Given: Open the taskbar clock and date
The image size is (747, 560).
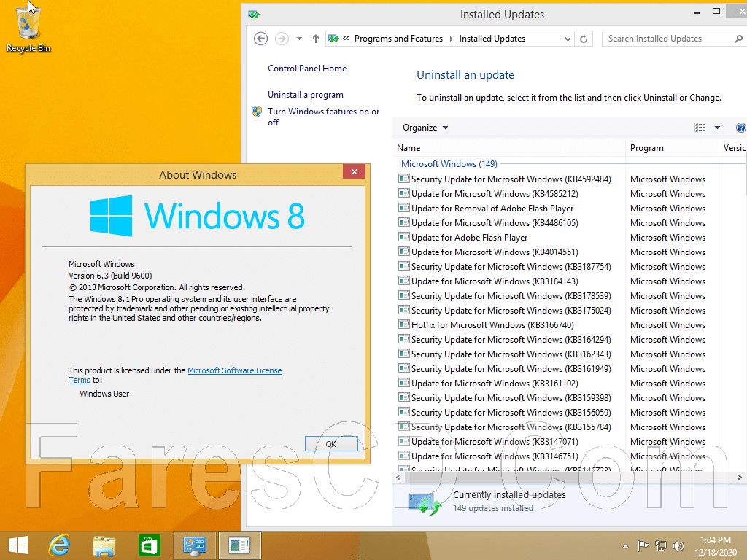Looking at the screenshot, I should pyautogui.click(x=715, y=546).
